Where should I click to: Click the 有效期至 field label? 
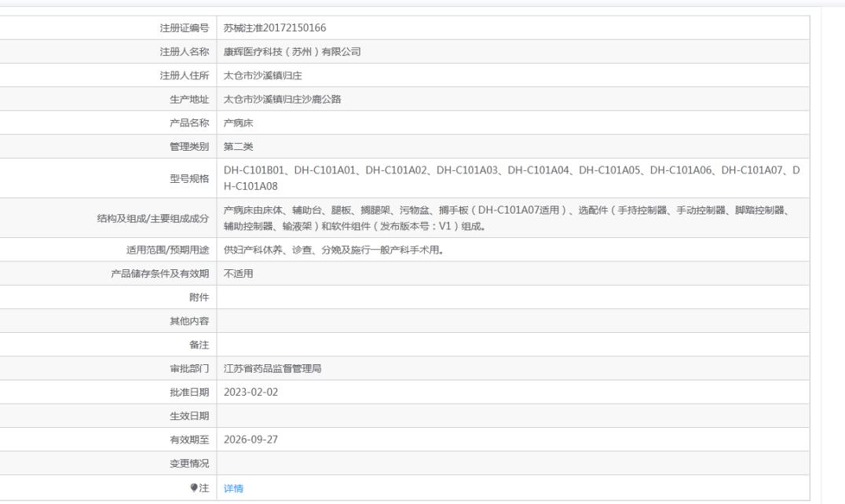(189, 440)
